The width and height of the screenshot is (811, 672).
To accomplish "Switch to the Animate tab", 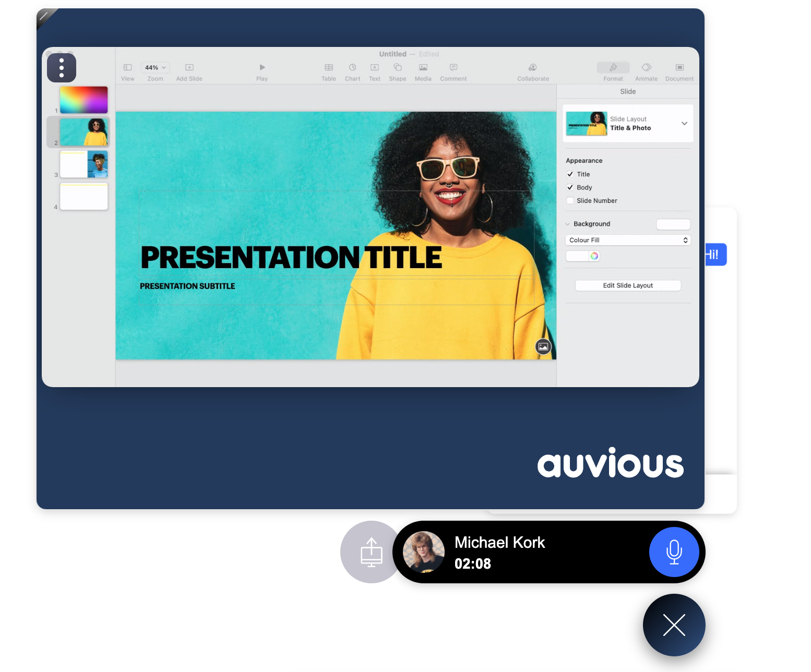I will click(x=646, y=68).
